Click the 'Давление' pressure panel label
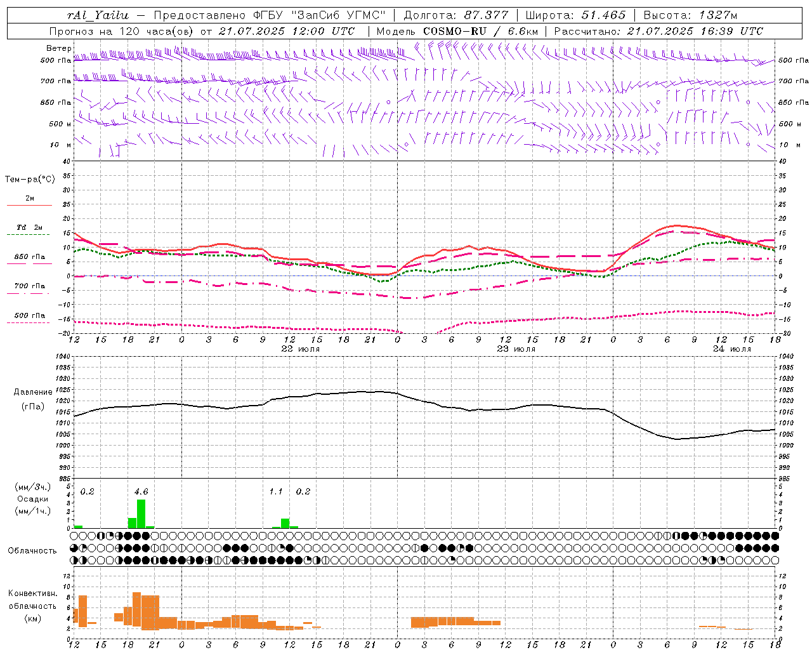The width and height of the screenshot is (812, 650). click(x=33, y=392)
